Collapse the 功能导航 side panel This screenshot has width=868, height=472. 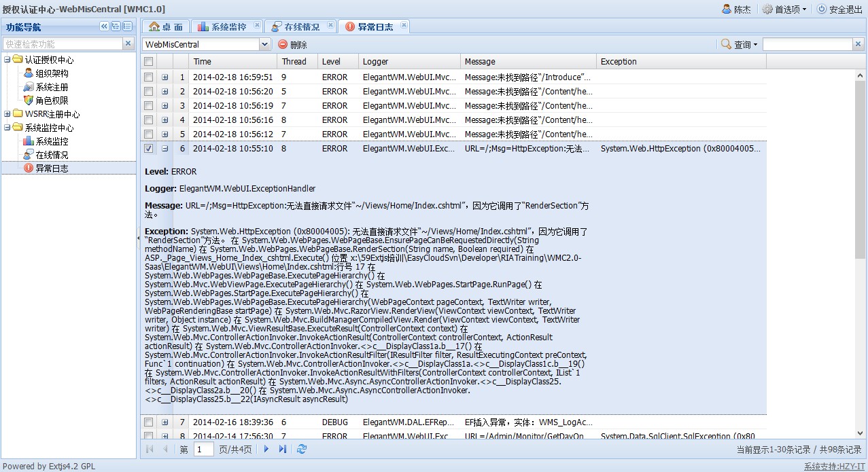(x=104, y=26)
